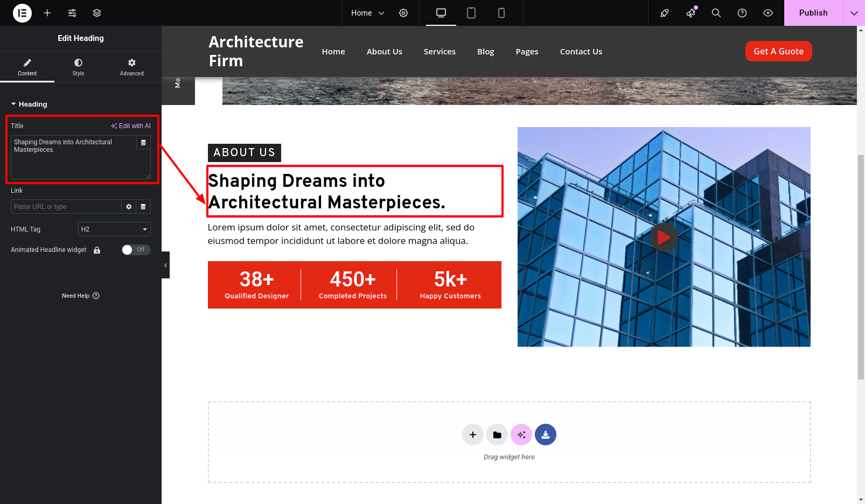Switch to desktop responsive view
This screenshot has width=865, height=504.
(441, 13)
